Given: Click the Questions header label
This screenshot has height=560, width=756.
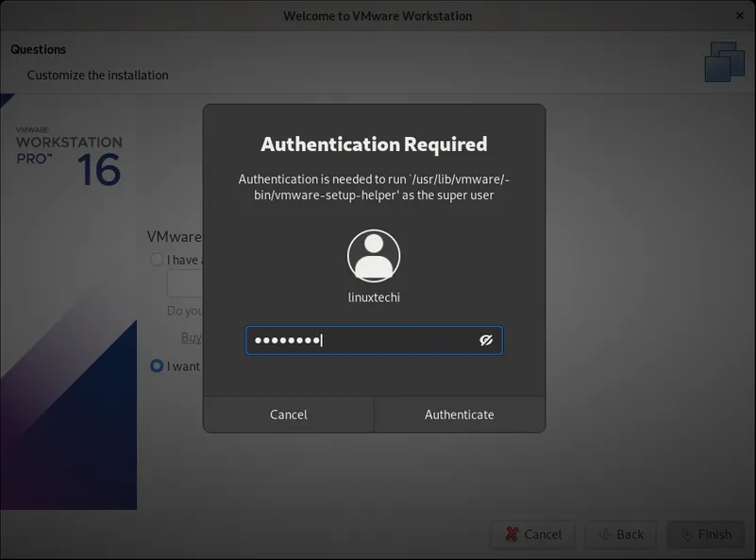Looking at the screenshot, I should tap(38, 49).
